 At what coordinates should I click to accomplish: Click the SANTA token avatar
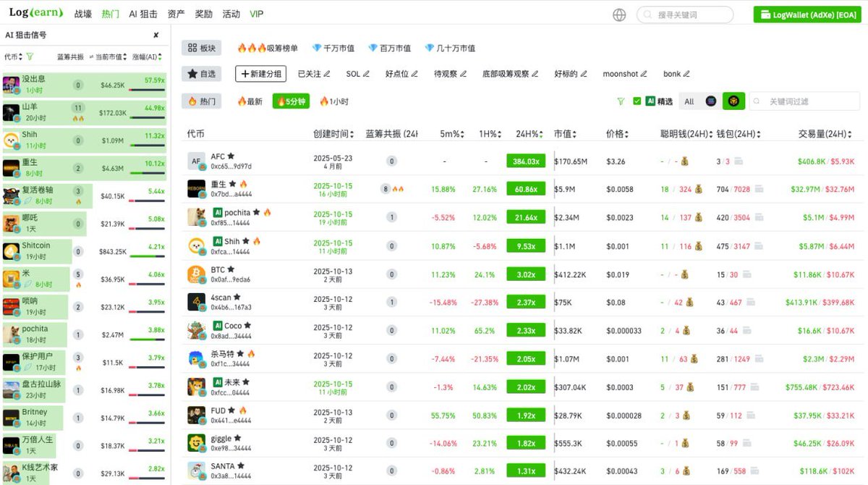[x=197, y=471]
